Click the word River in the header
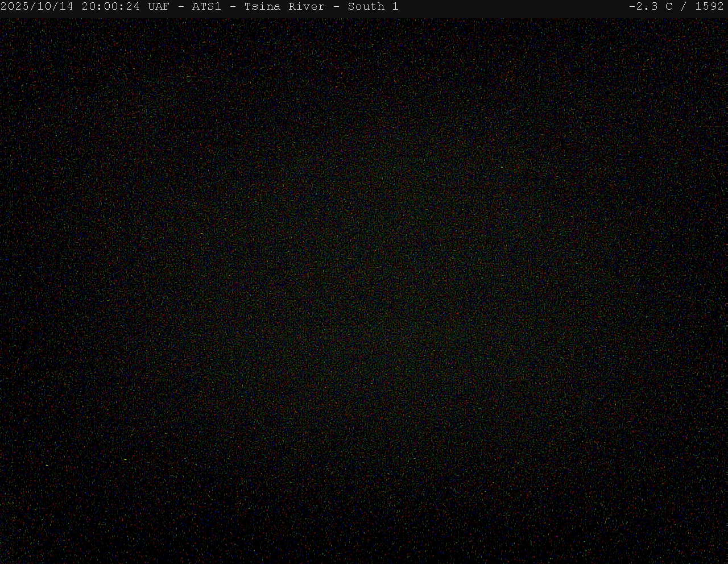 point(307,7)
